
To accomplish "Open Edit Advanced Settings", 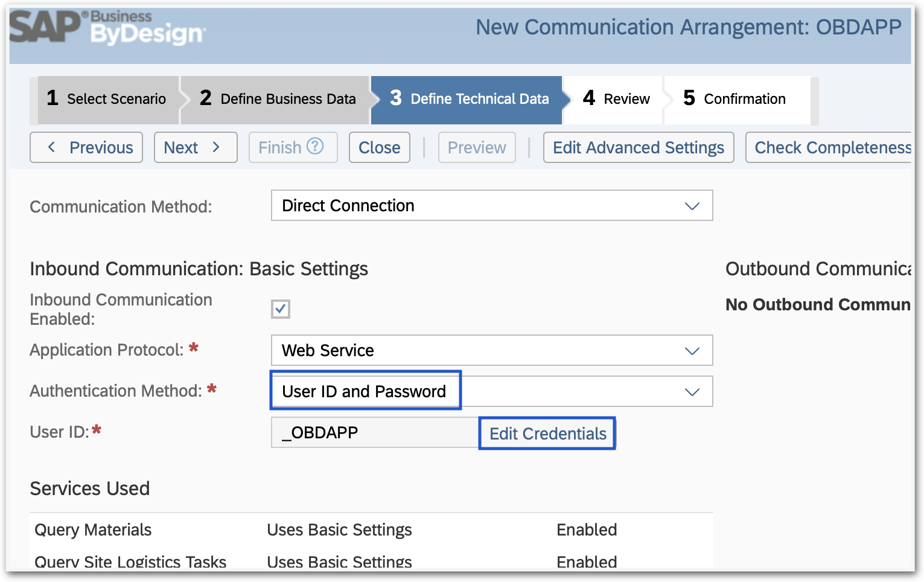I will pyautogui.click(x=638, y=147).
